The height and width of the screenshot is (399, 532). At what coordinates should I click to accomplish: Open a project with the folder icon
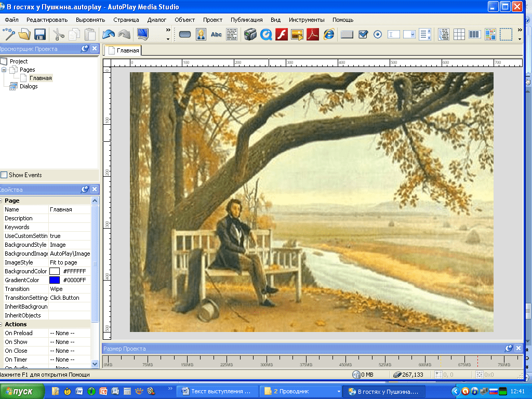pyautogui.click(x=24, y=34)
